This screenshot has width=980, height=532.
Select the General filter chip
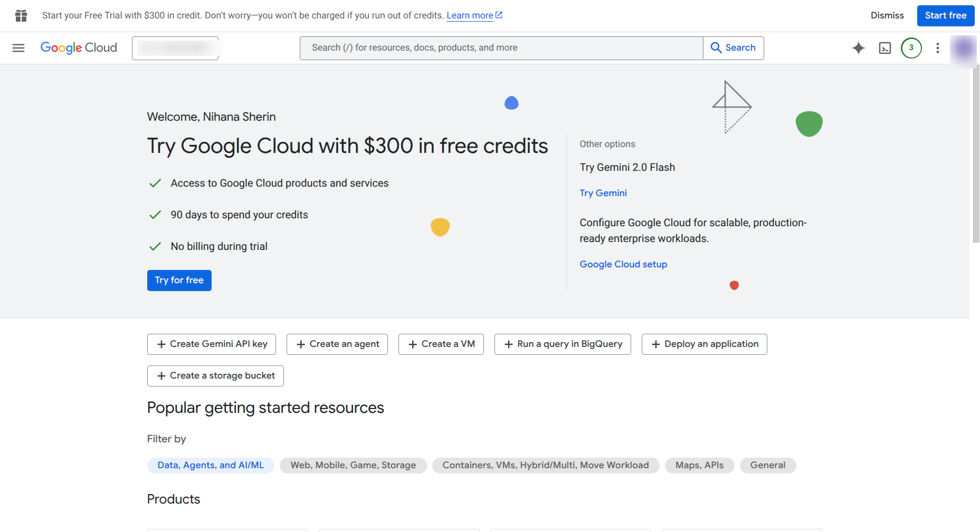click(768, 466)
